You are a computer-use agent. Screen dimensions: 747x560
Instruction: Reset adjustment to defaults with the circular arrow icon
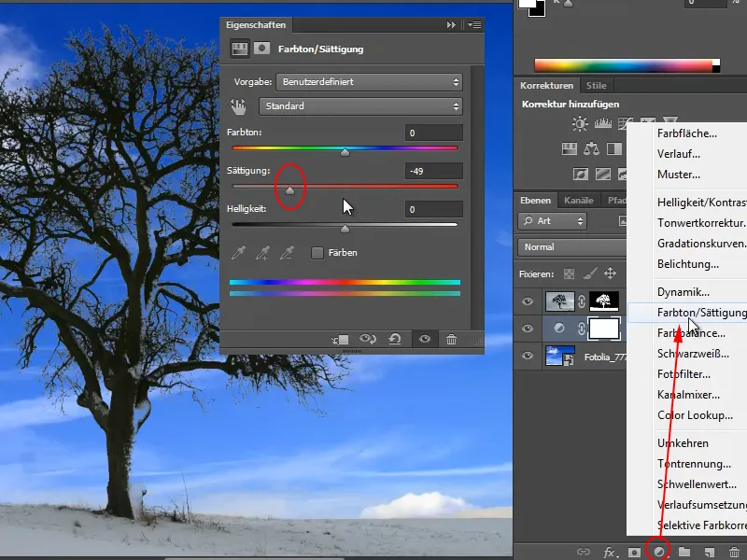[x=395, y=339]
